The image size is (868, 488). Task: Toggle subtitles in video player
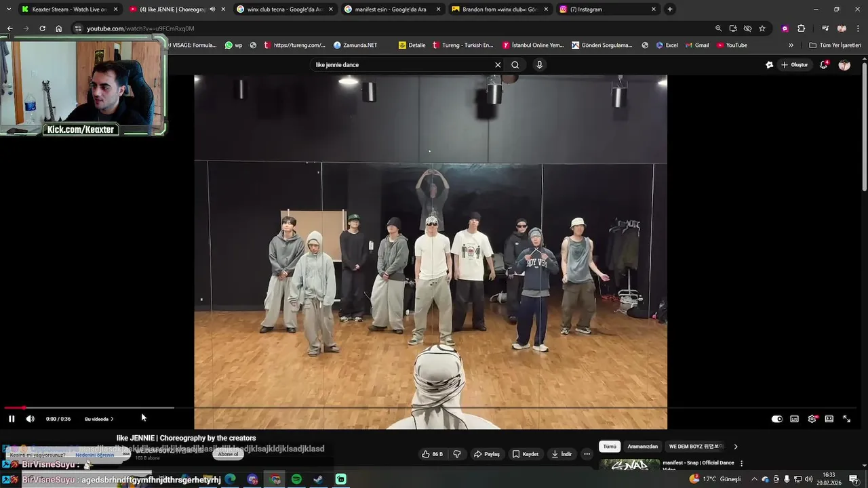pos(794,419)
